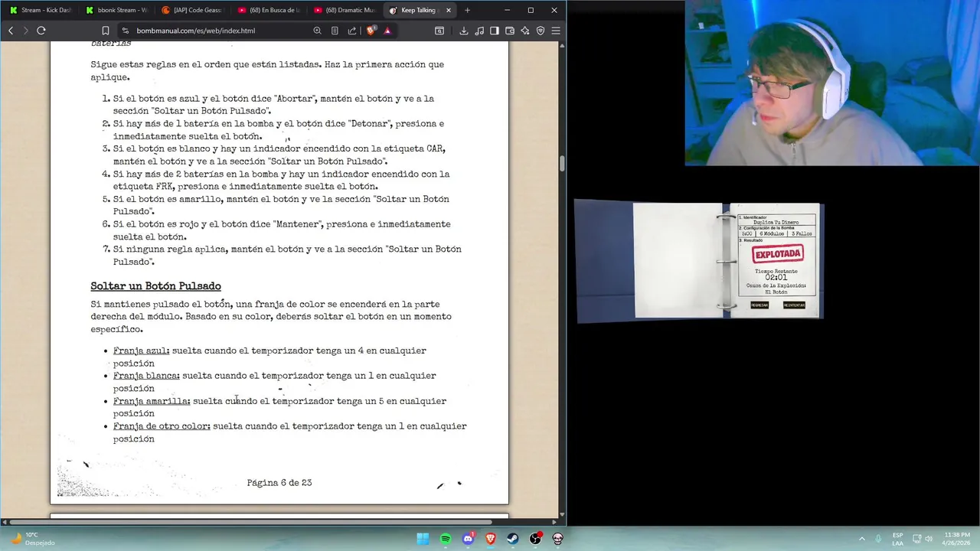The height and width of the screenshot is (551, 980).
Task: Switch to the '[JAP] Code Geass' tab
Action: 192,10
